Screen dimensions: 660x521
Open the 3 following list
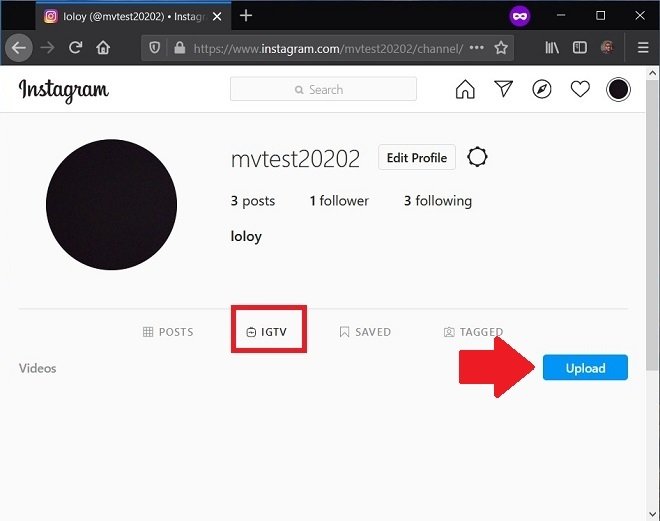[438, 201]
